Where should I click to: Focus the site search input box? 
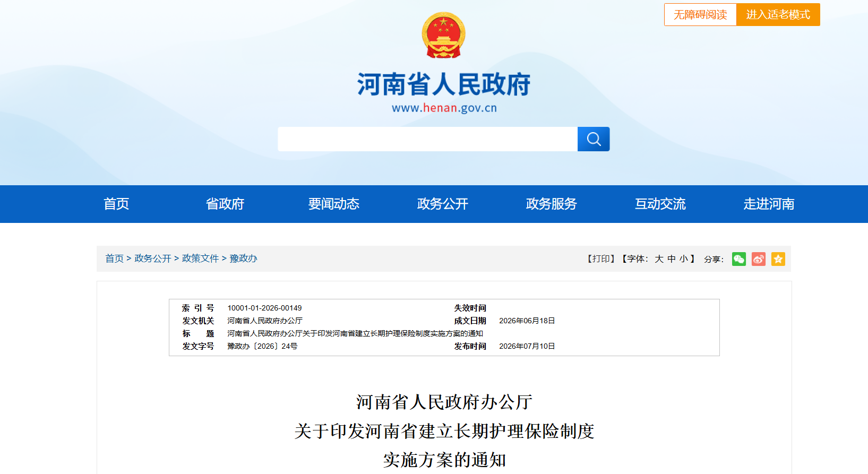(427, 139)
